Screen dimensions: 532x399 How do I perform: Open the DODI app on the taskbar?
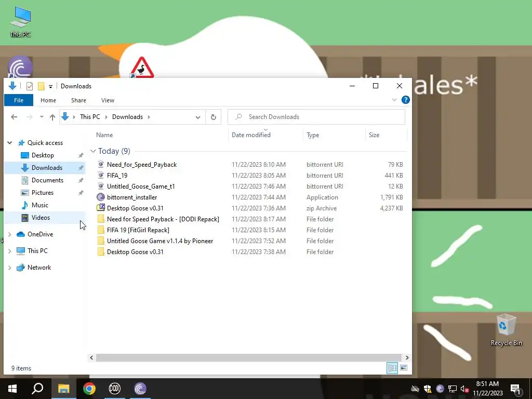[115, 389]
